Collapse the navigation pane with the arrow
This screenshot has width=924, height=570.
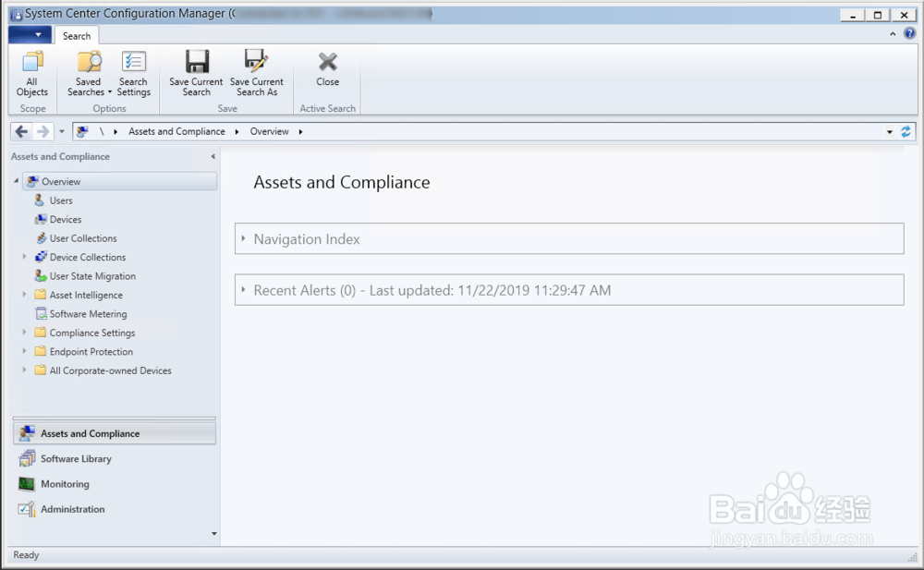[213, 157]
